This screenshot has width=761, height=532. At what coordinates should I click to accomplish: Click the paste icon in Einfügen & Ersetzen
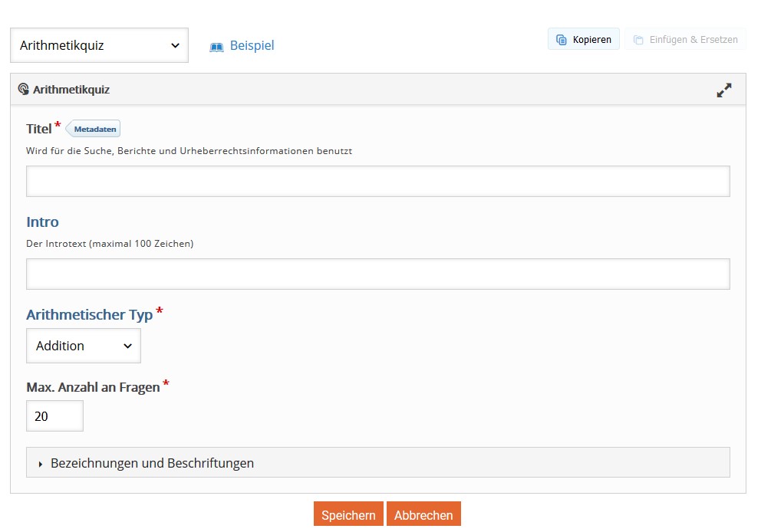[638, 40]
